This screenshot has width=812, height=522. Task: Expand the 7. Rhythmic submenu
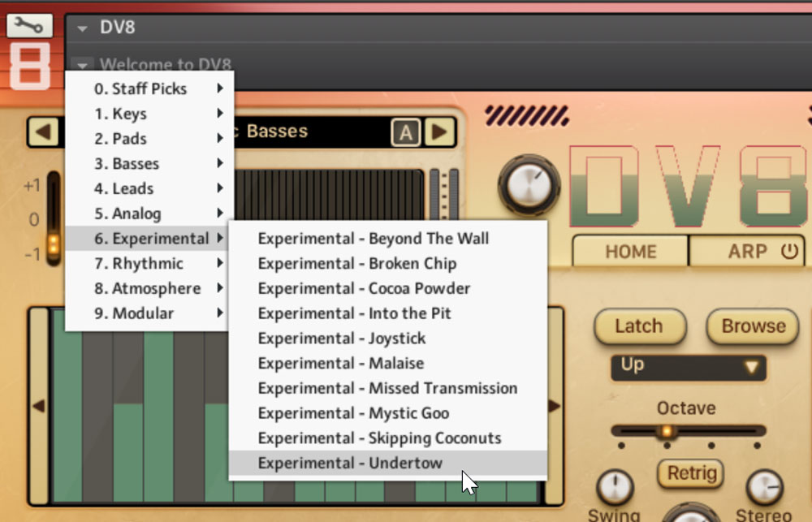click(x=146, y=263)
